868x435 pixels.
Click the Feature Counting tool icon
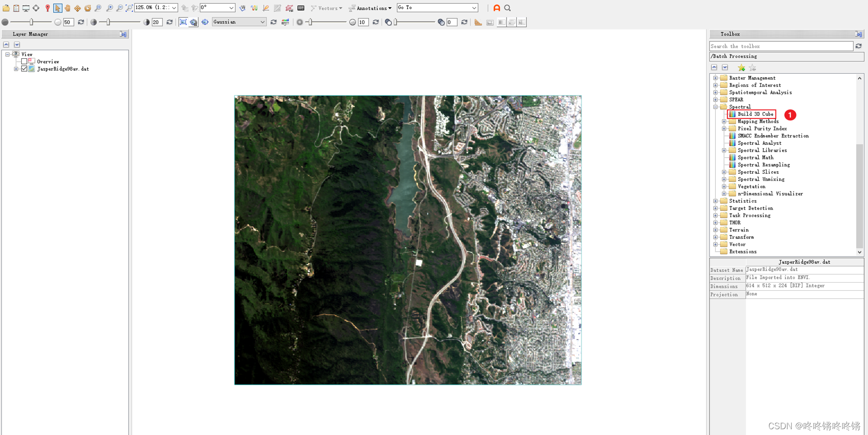point(301,8)
